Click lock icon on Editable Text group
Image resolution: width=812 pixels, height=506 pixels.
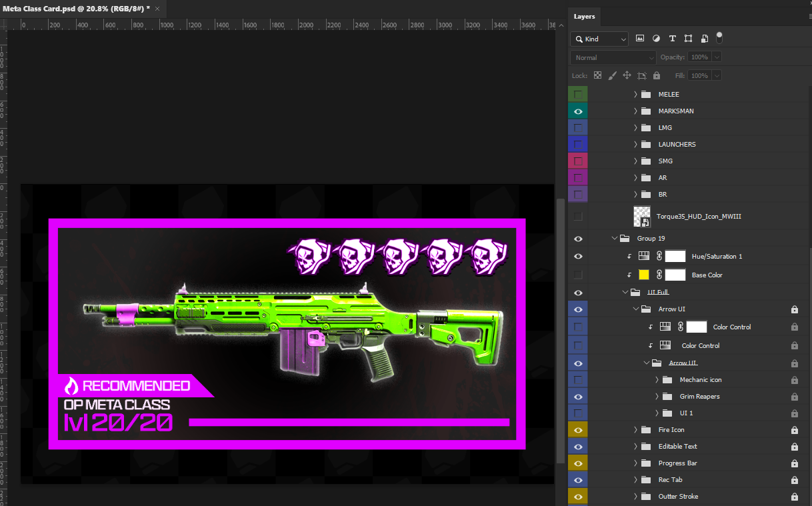point(794,447)
